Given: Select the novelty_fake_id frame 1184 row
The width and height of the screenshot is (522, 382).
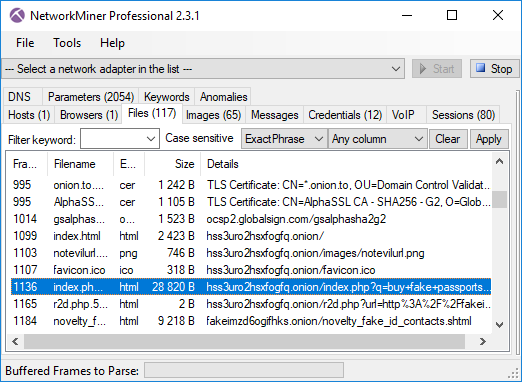Looking at the screenshot, I should point(251,321).
